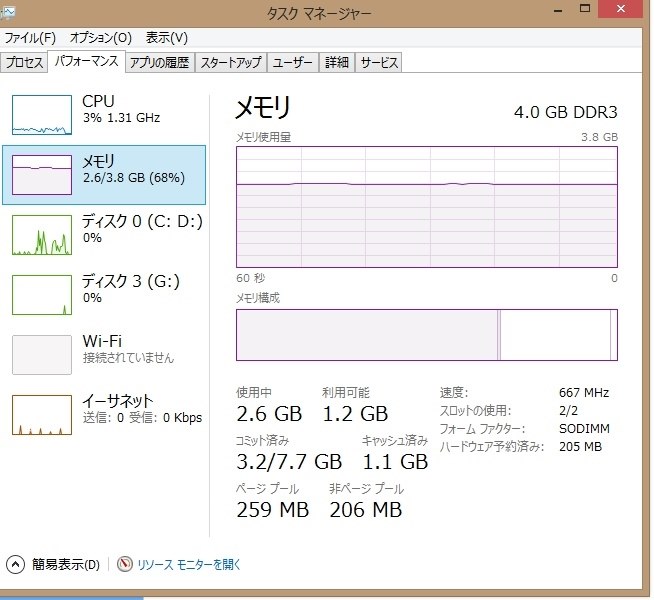654x600 pixels.
Task: Click the メモリ使用量 history graph
Action: (426, 207)
